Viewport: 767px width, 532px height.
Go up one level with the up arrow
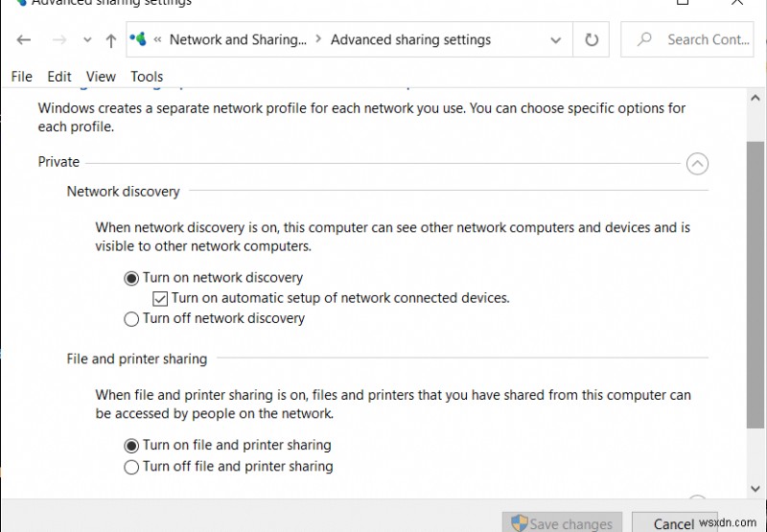pos(111,40)
